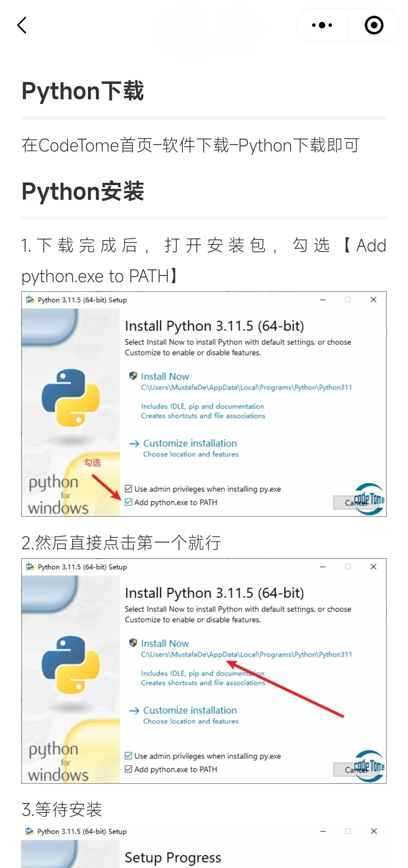Click the step 3 text 等待安装
The height and width of the screenshot is (868, 408).
coord(62,809)
